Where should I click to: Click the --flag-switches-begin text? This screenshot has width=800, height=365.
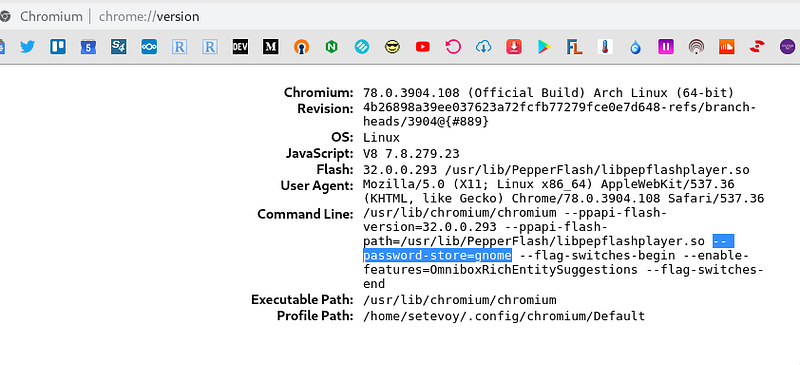tap(598, 255)
